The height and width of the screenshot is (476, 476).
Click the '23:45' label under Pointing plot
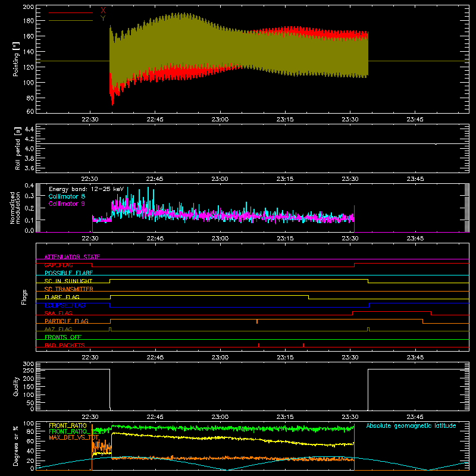point(415,120)
